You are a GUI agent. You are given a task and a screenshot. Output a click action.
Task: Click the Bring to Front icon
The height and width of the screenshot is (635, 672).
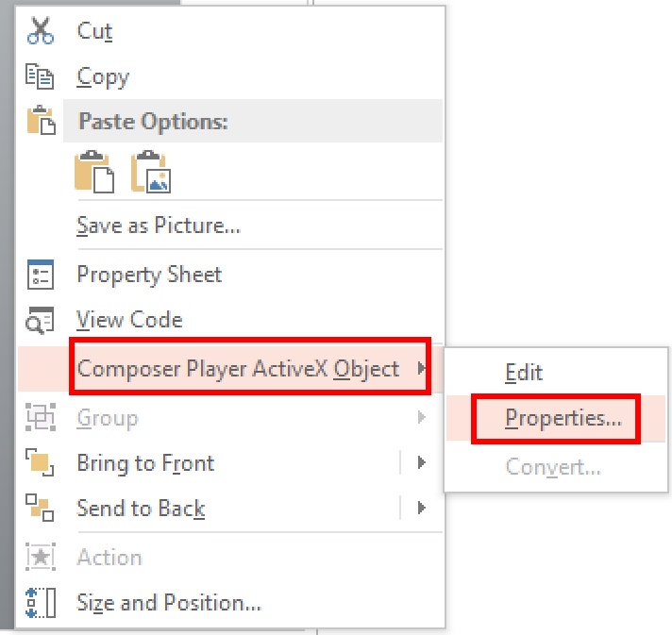click(40, 462)
